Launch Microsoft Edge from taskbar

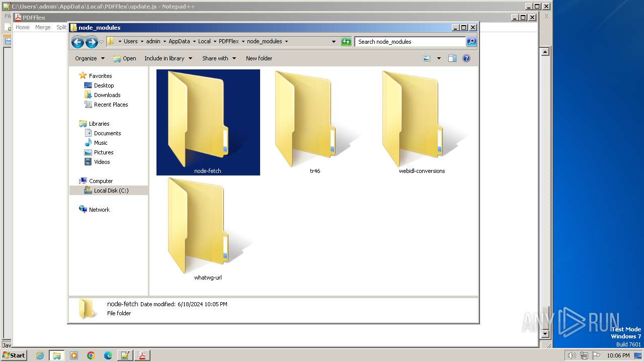point(108,355)
